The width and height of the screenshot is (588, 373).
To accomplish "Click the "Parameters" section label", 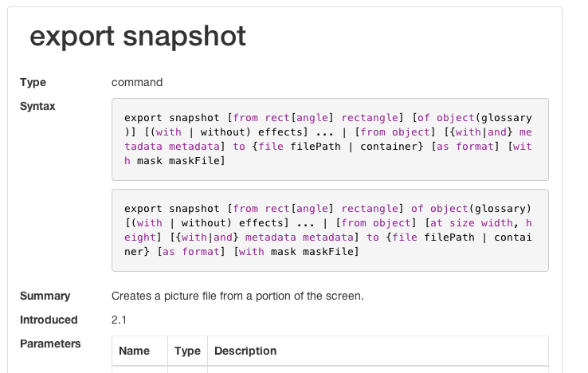I will 50,344.
